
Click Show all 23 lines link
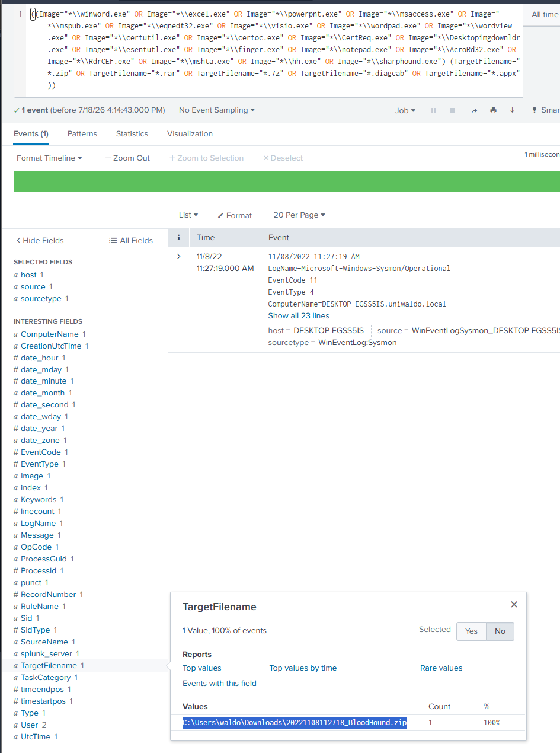(299, 315)
